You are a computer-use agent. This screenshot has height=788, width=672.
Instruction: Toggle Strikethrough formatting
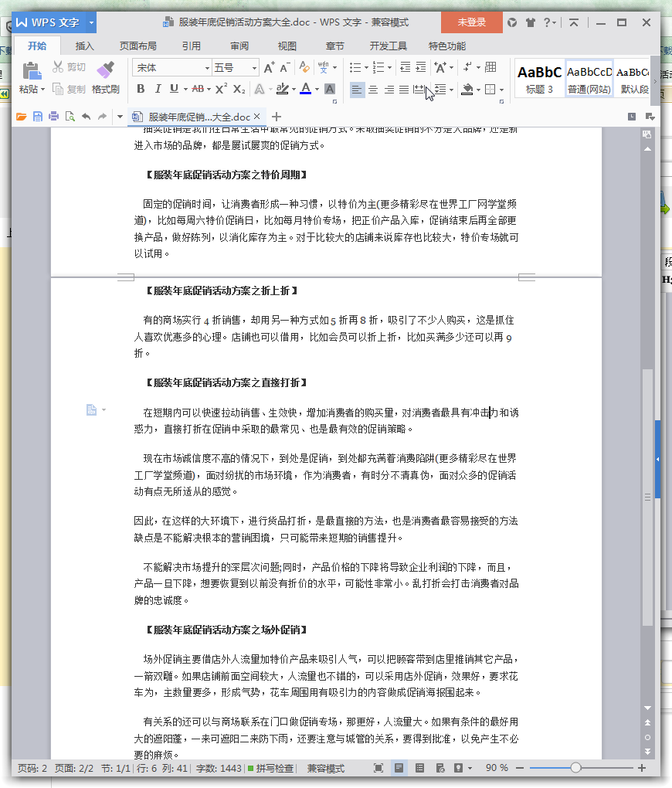pyautogui.click(x=198, y=89)
